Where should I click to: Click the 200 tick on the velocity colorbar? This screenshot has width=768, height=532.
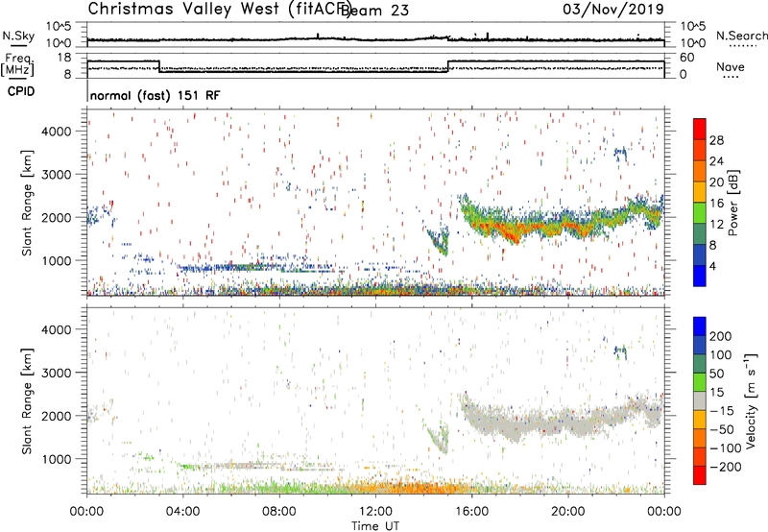coord(721,336)
